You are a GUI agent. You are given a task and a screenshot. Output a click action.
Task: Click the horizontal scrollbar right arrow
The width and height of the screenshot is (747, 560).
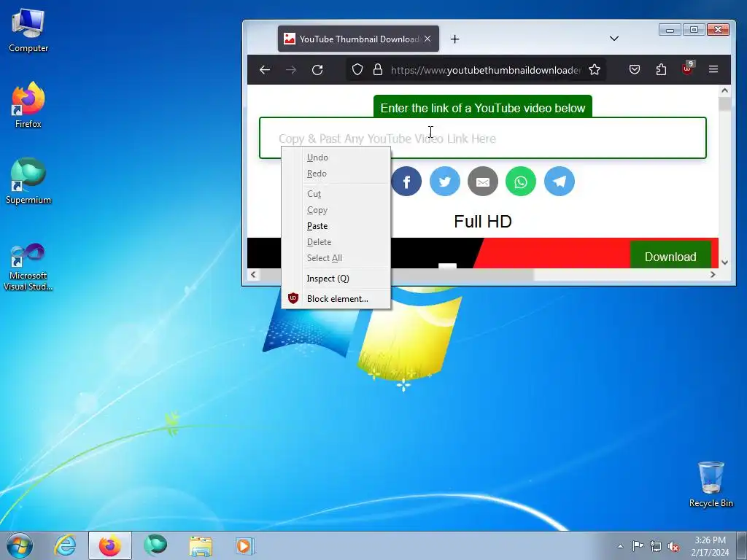713,274
